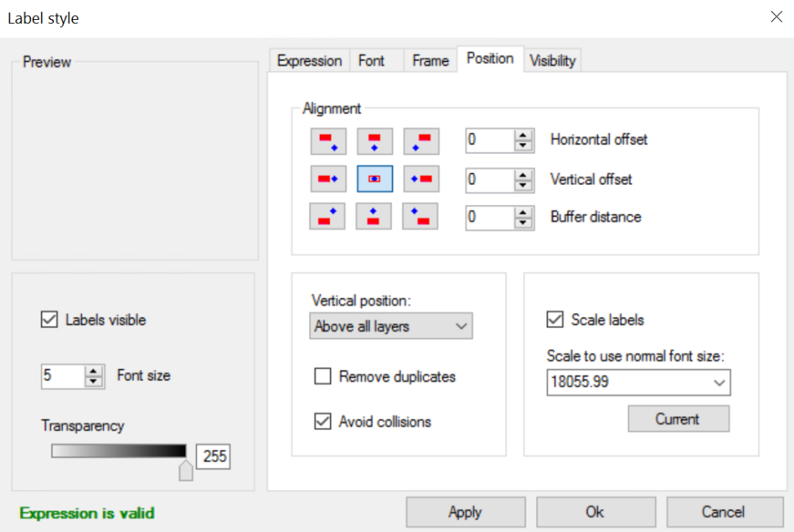Select the middle-right label alignment icon
This screenshot has width=794, height=532.
point(421,179)
